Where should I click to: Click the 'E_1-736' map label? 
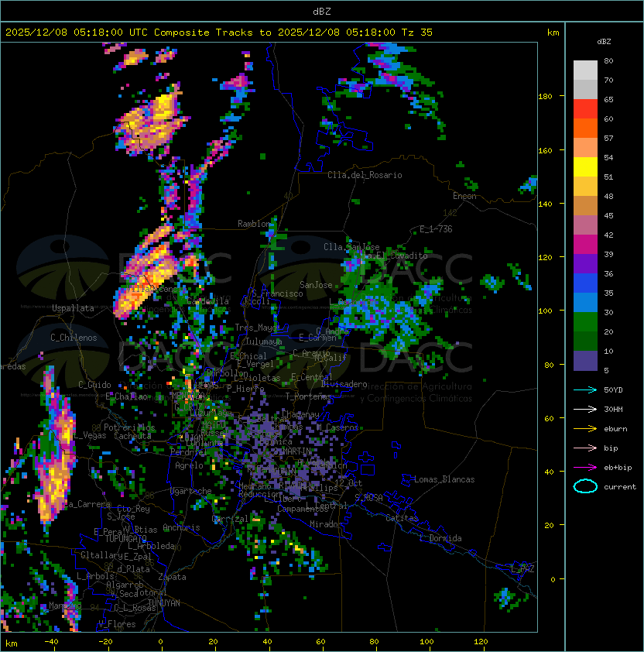point(436,229)
